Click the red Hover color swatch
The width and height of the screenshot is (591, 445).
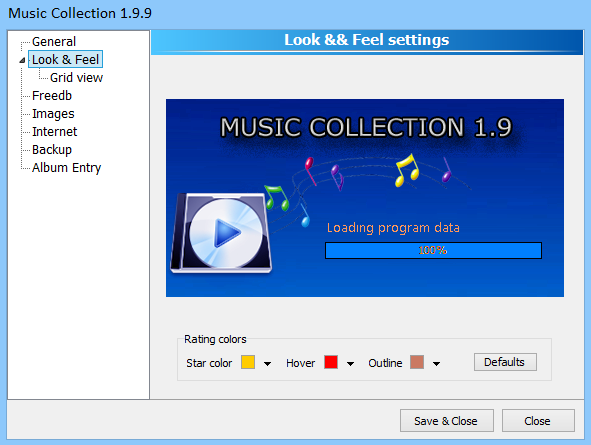click(x=331, y=362)
